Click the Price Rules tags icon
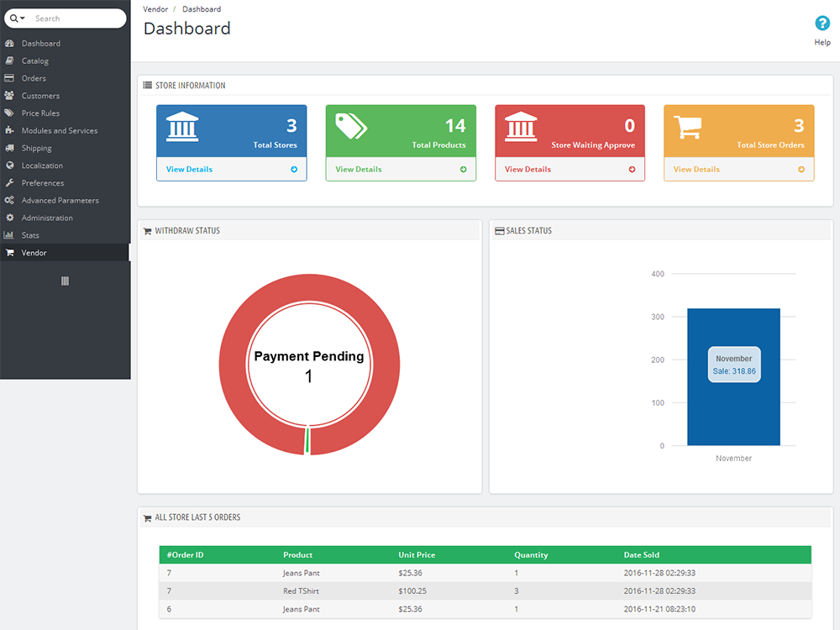Screen dimensions: 840x630 click(9, 113)
